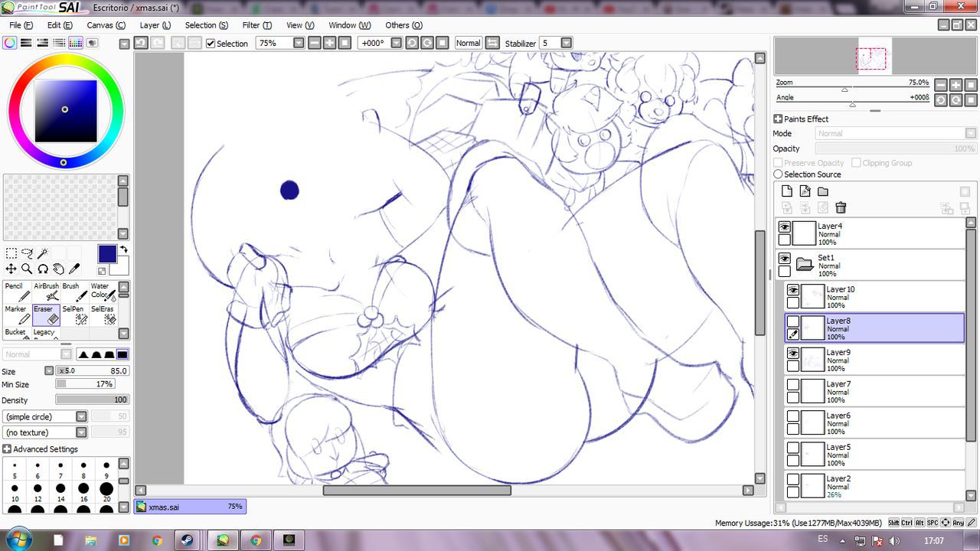Adjust the Density slider bar

tap(92, 399)
